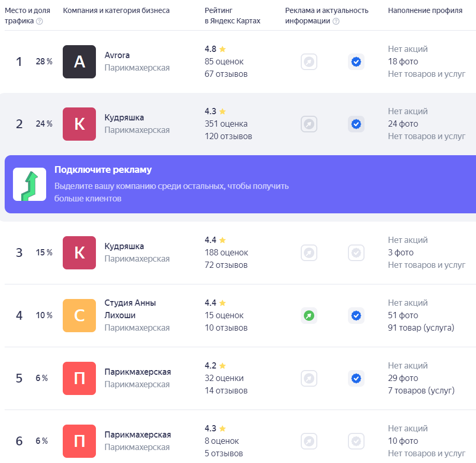476x463 pixels.
Task: Click green ad arrow icon for Студия Анны Лихоши
Action: pyautogui.click(x=309, y=316)
